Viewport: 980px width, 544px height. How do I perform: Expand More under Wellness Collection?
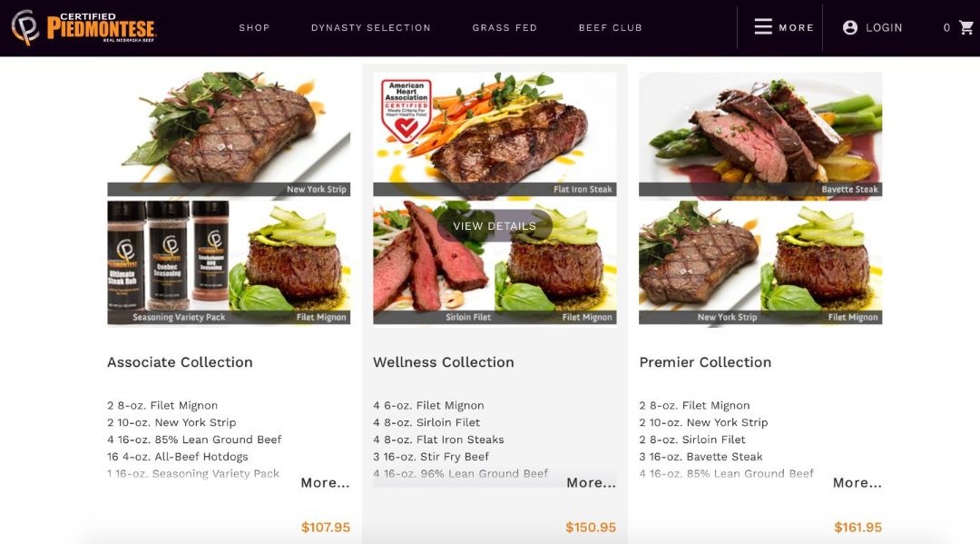point(592,483)
